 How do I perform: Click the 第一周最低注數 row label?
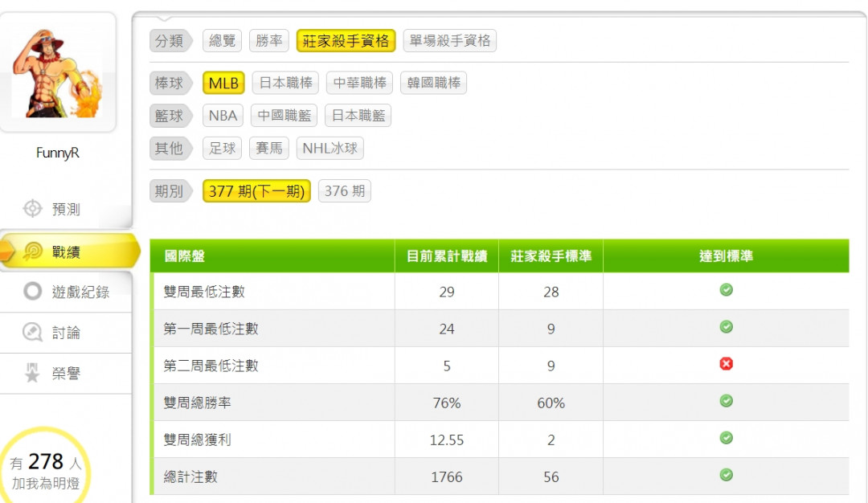[211, 329]
